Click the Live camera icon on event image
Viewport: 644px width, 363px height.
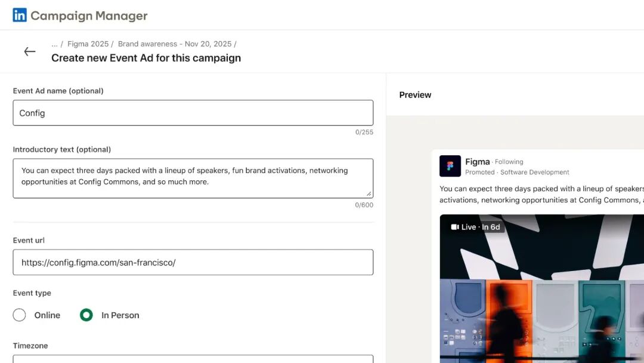[x=454, y=227]
